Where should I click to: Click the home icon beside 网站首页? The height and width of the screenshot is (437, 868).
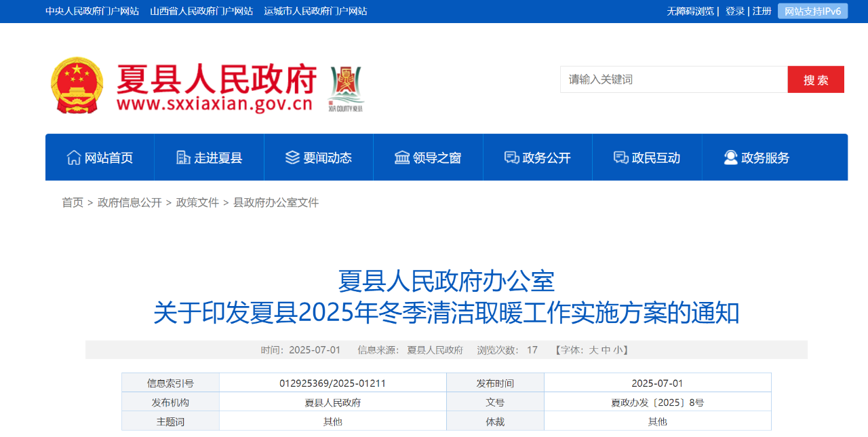tap(74, 157)
